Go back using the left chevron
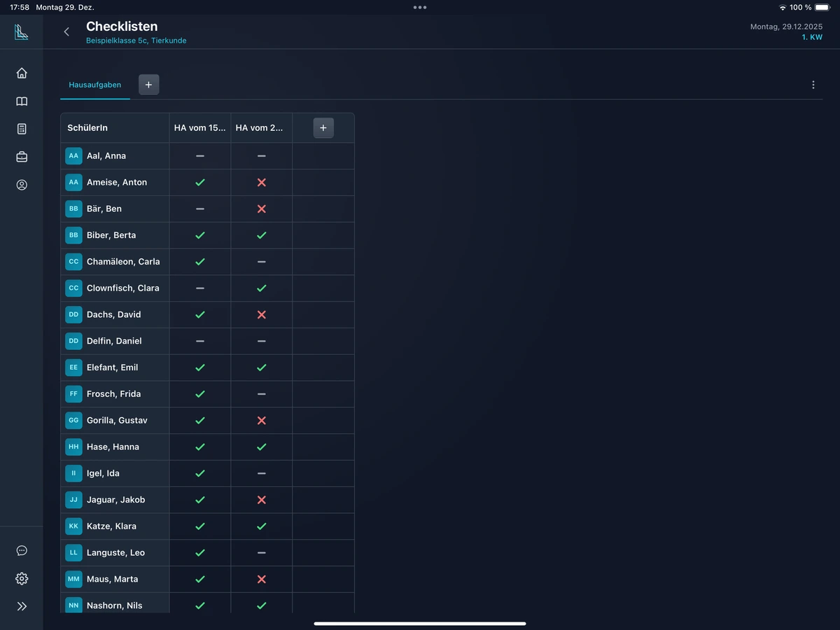The width and height of the screenshot is (840, 630). click(66, 31)
